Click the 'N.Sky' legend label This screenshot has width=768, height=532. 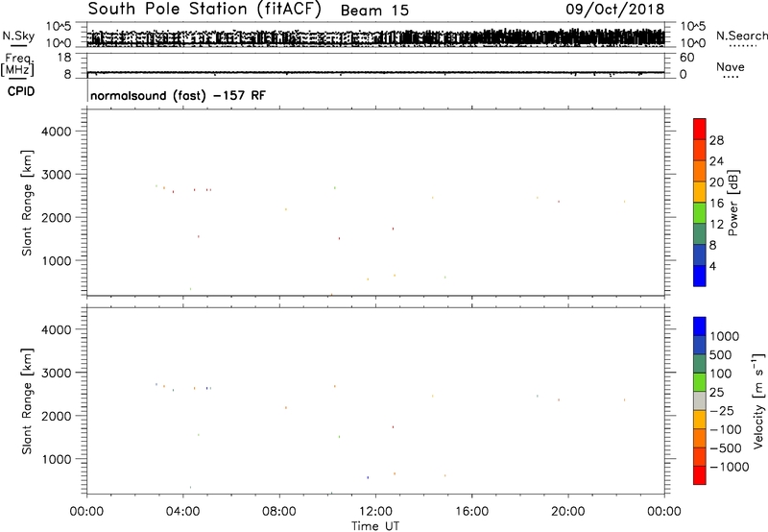click(x=18, y=36)
